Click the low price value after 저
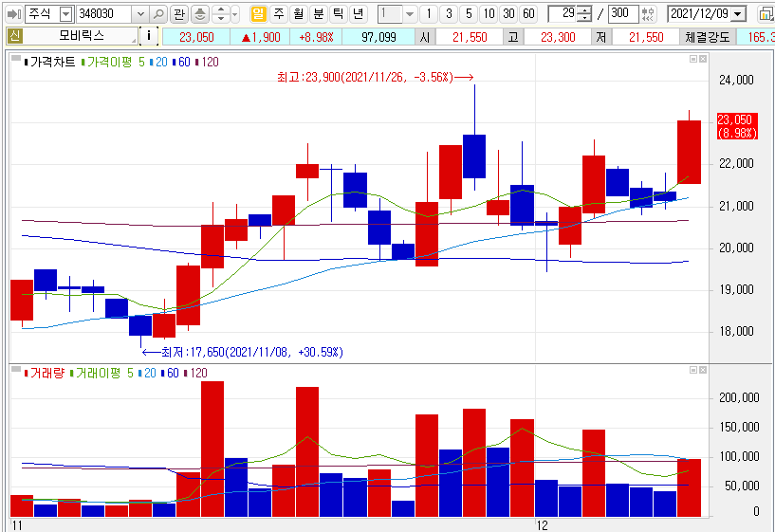 [645, 37]
